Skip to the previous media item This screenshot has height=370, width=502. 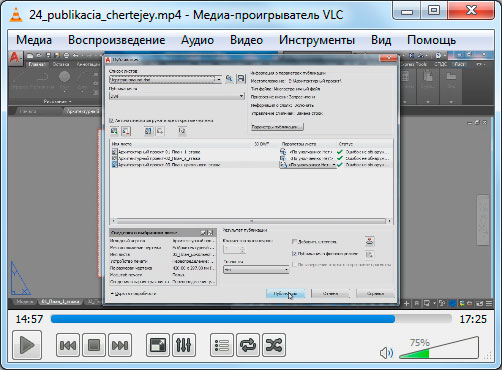click(68, 345)
